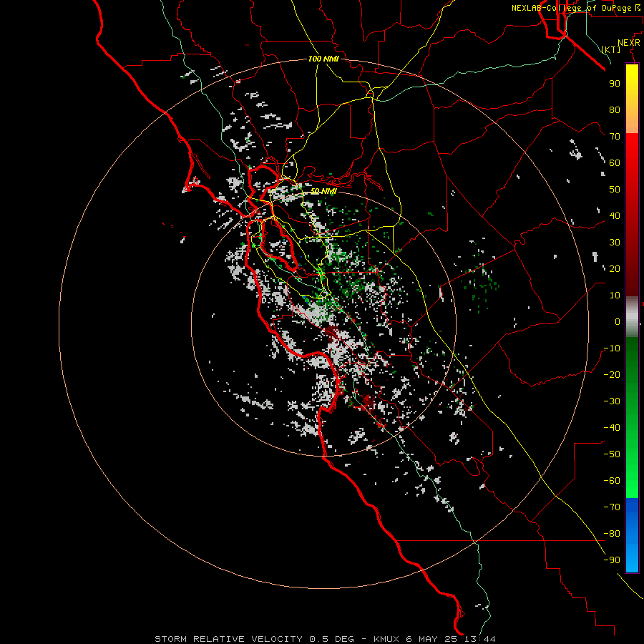Viewport: 644px width, 644px height.
Task: Click the "0.5 DEG" elevation text
Action: coord(331,639)
